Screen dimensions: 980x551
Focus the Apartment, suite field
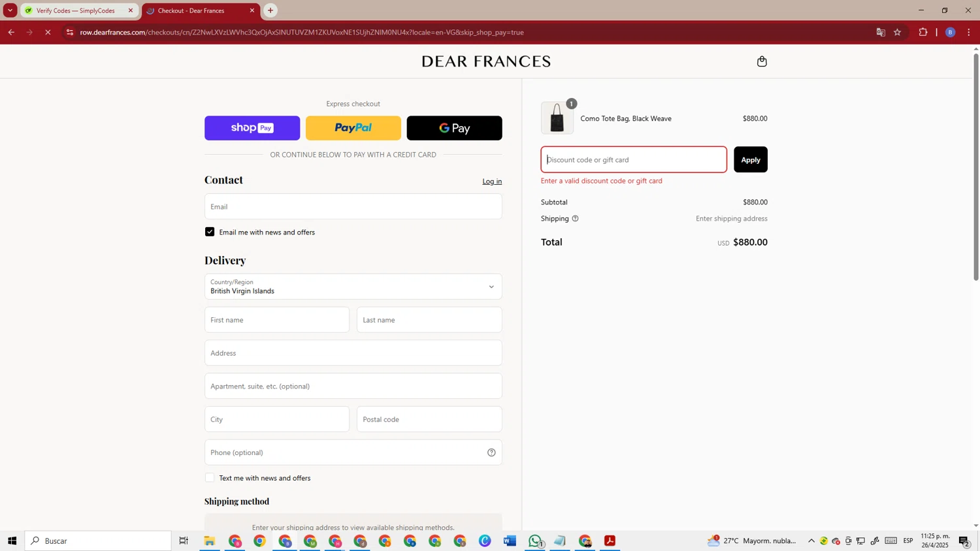pyautogui.click(x=353, y=386)
